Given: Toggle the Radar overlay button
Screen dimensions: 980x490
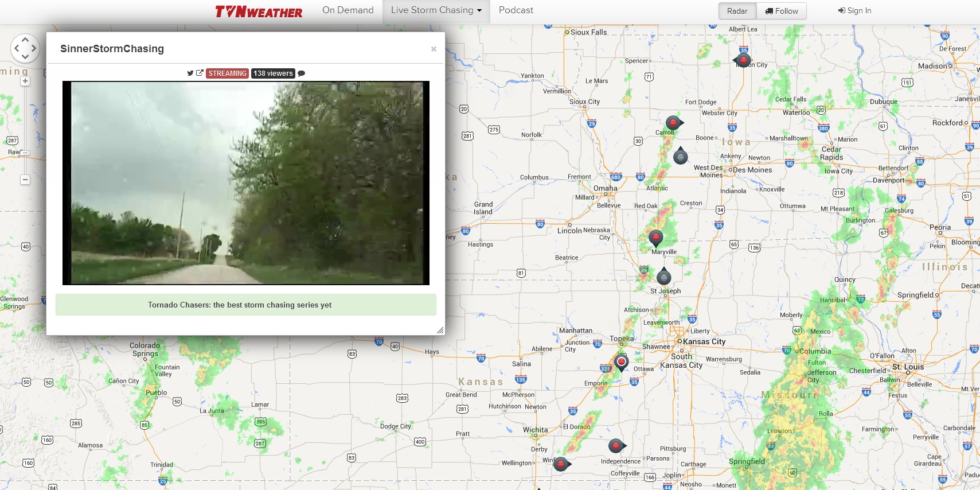Looking at the screenshot, I should click(737, 11).
